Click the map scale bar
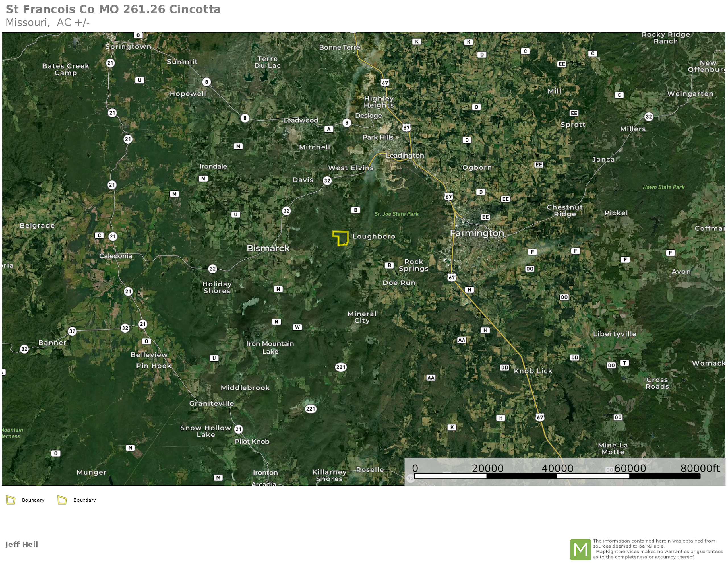Viewport: 728px width, 563px height. click(x=557, y=476)
